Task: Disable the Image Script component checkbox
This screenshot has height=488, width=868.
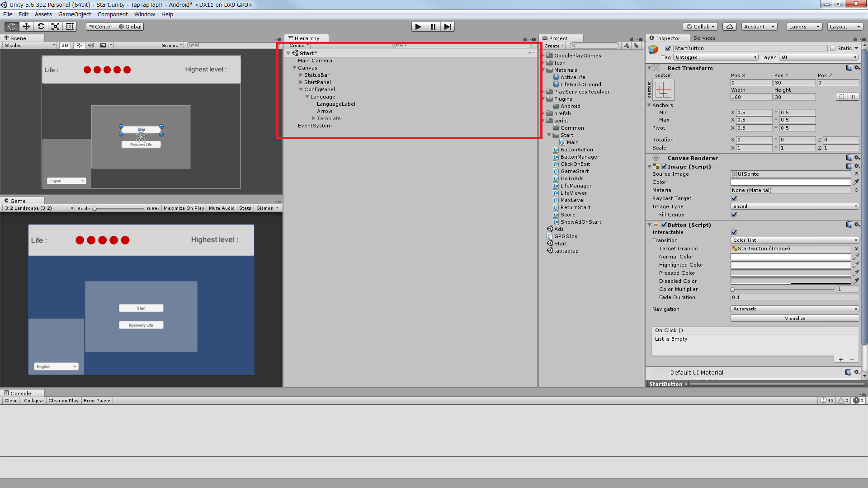Action: pyautogui.click(x=664, y=166)
